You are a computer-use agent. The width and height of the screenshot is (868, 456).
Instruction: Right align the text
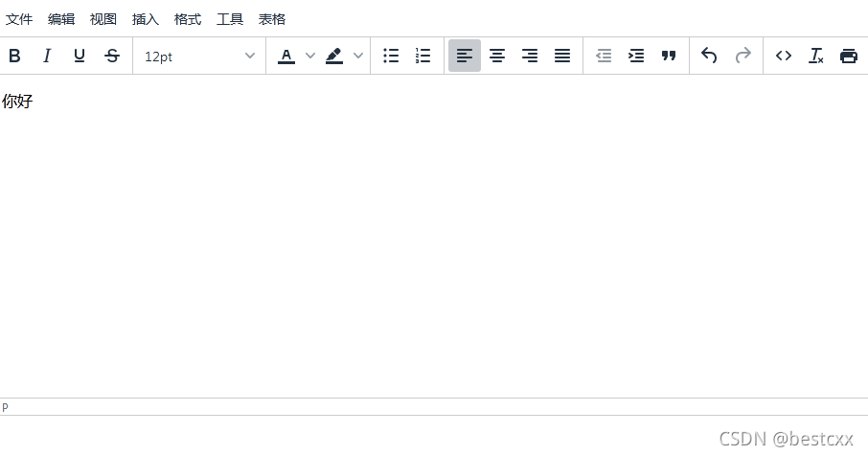(530, 56)
